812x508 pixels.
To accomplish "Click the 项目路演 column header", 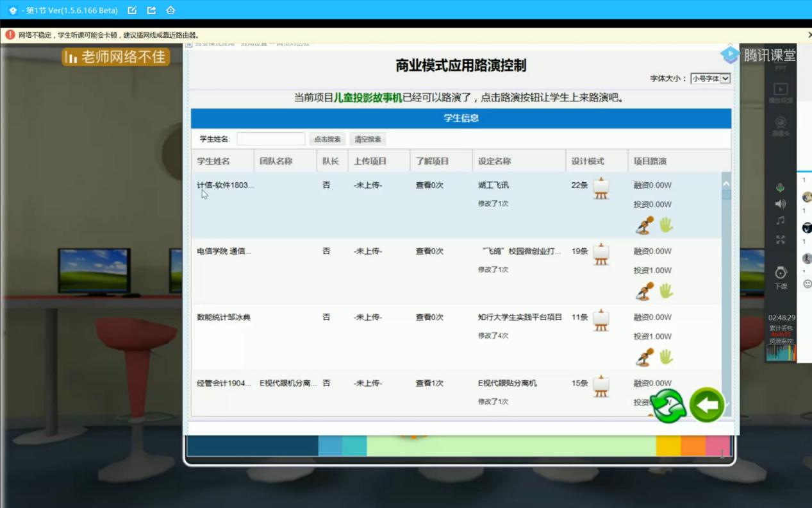I will [650, 161].
